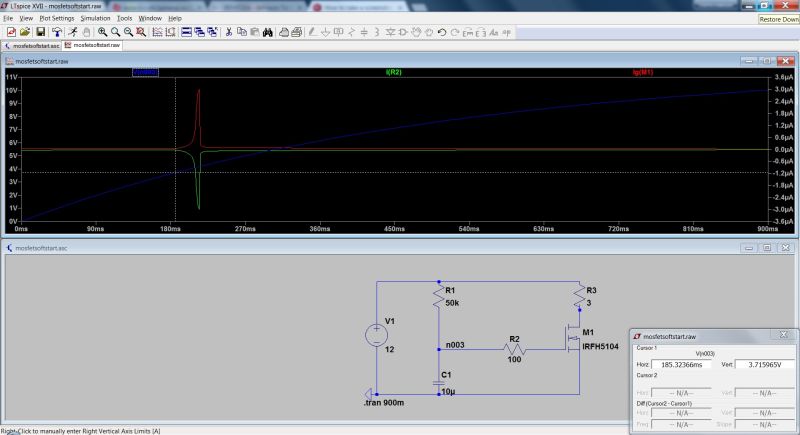The width and height of the screenshot is (800, 435).
Task: Select the ground symbol tool
Action: tap(326, 32)
